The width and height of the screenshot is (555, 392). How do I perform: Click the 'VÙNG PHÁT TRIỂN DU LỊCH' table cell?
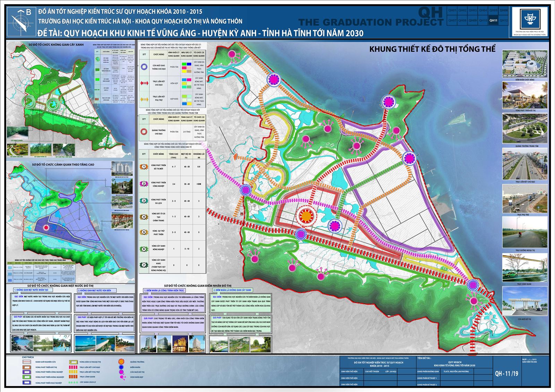(x=159, y=201)
